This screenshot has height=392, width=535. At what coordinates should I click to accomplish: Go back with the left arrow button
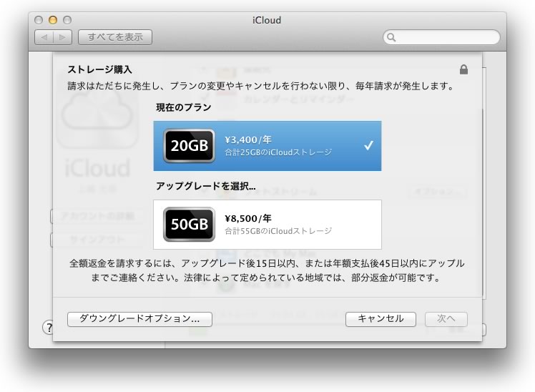click(x=44, y=37)
